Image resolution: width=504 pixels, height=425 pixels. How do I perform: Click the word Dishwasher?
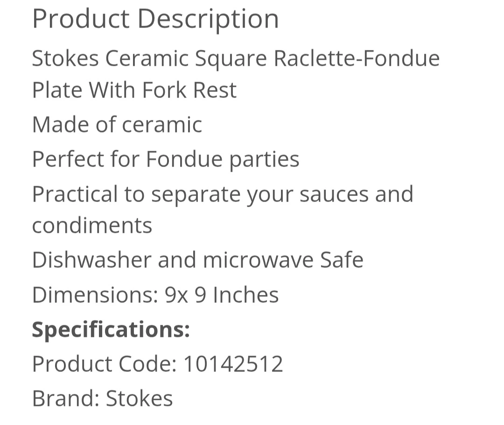pyautogui.click(x=91, y=260)
